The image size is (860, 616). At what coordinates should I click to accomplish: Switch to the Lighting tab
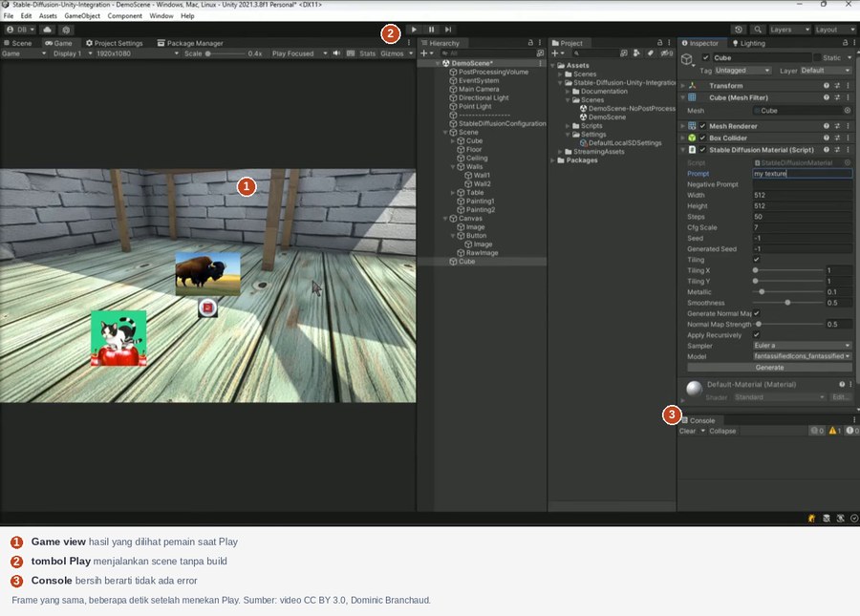tap(748, 43)
